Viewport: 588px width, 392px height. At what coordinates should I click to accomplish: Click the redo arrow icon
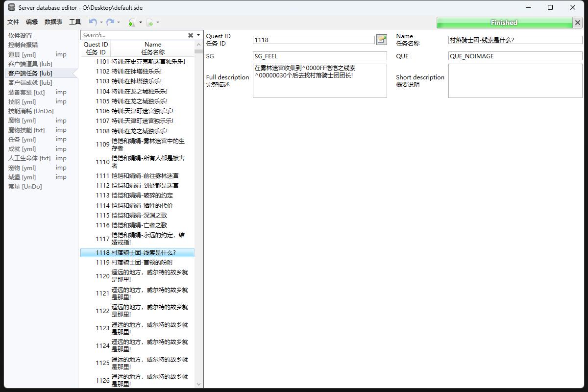coord(110,22)
